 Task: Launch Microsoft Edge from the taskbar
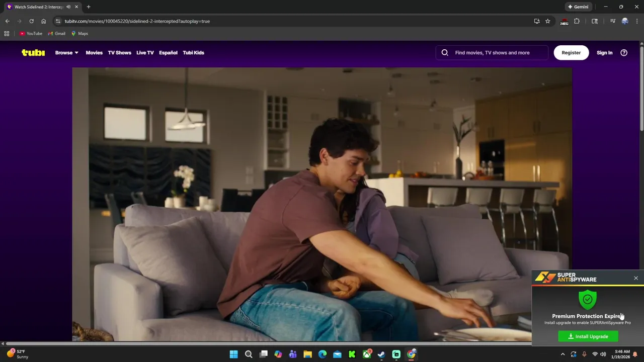pos(323,354)
